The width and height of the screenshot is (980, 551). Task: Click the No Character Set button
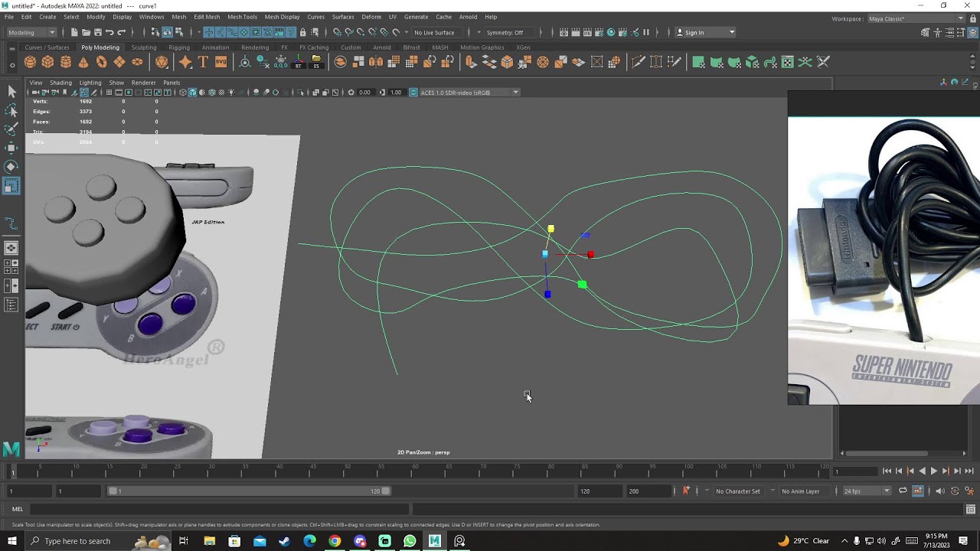[x=737, y=491]
